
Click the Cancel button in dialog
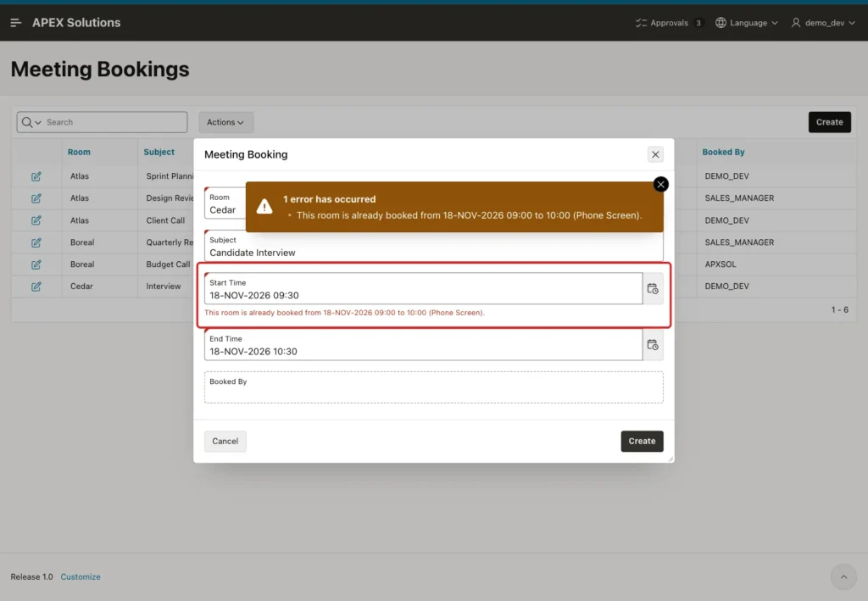point(225,441)
